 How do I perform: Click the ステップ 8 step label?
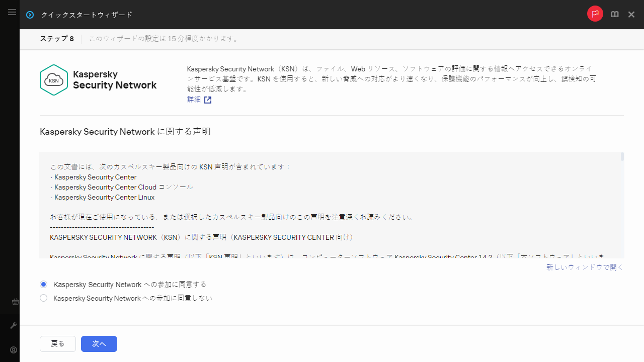point(57,39)
